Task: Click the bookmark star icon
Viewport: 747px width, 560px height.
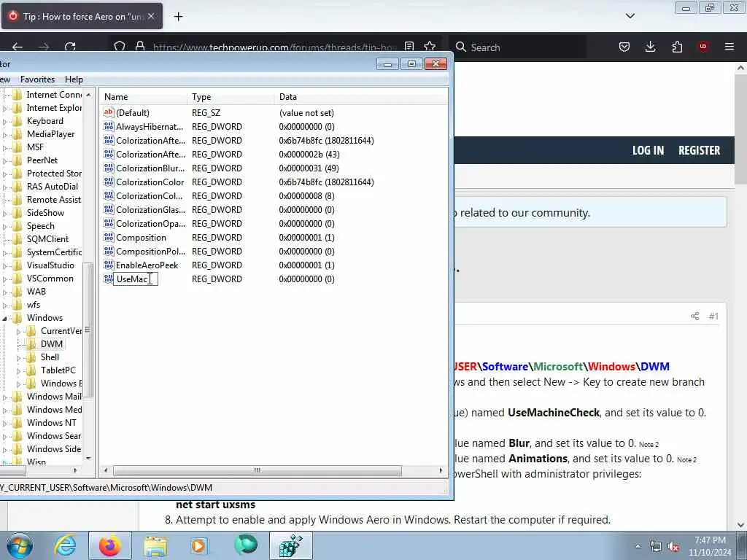Action: tap(430, 47)
